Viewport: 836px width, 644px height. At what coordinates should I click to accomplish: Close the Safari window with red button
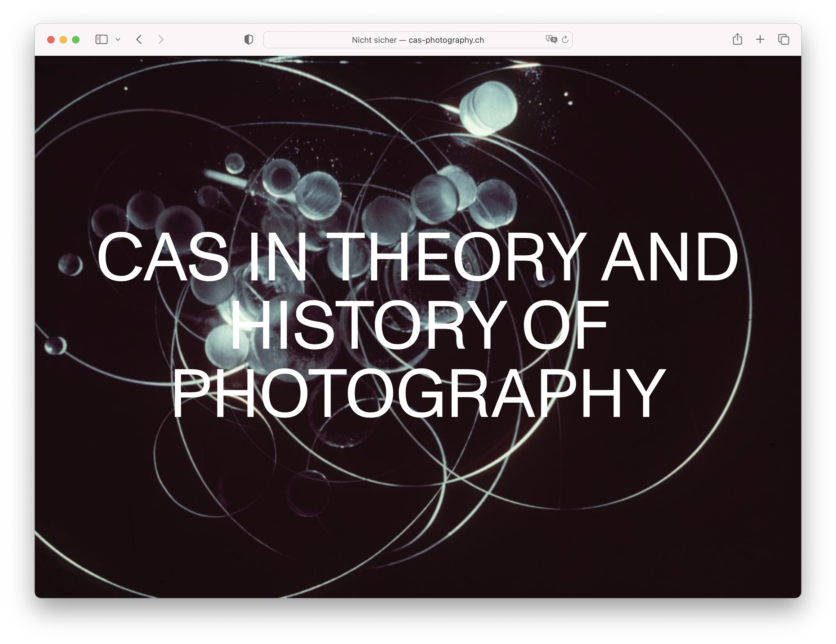point(51,39)
